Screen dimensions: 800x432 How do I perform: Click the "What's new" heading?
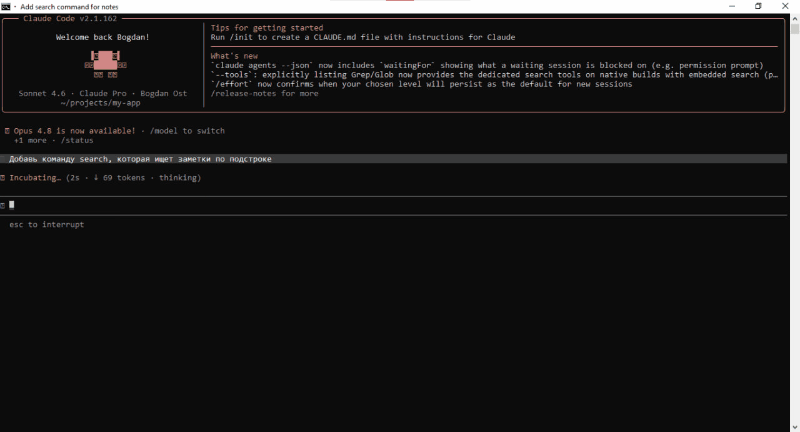[234, 56]
